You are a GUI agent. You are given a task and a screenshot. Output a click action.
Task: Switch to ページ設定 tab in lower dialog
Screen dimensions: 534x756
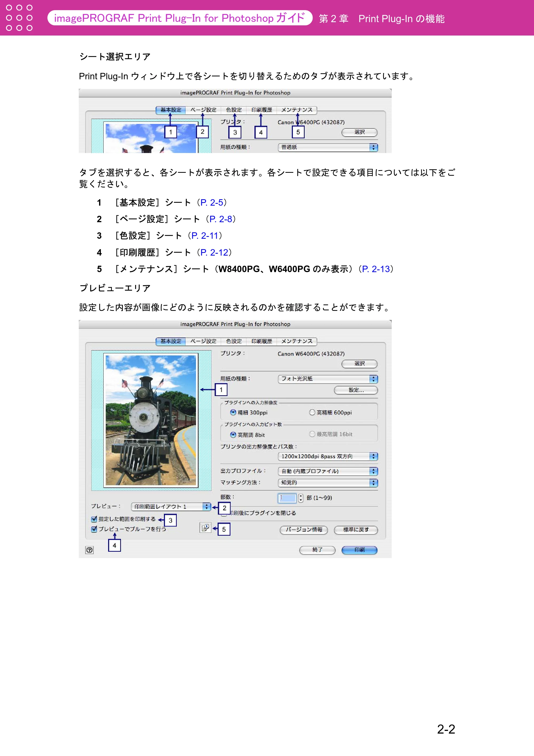(203, 341)
